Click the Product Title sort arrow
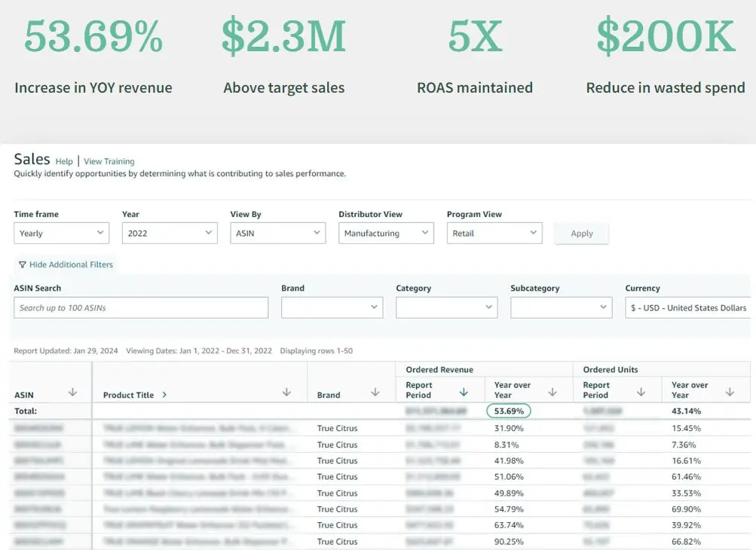 pos(286,392)
